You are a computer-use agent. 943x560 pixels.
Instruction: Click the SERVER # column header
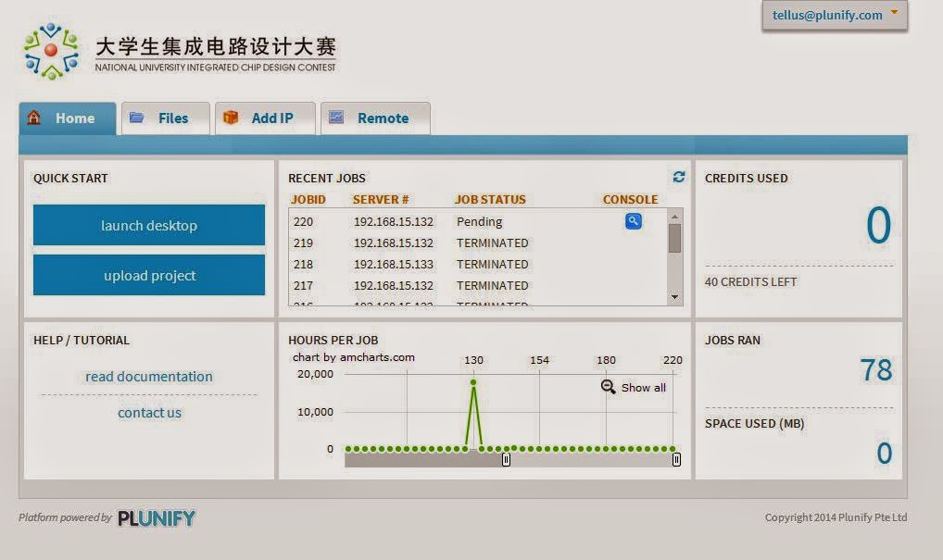(381, 200)
